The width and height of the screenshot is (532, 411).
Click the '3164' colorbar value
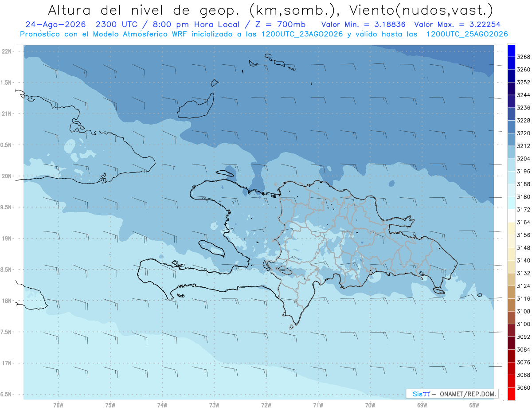tap(524, 222)
